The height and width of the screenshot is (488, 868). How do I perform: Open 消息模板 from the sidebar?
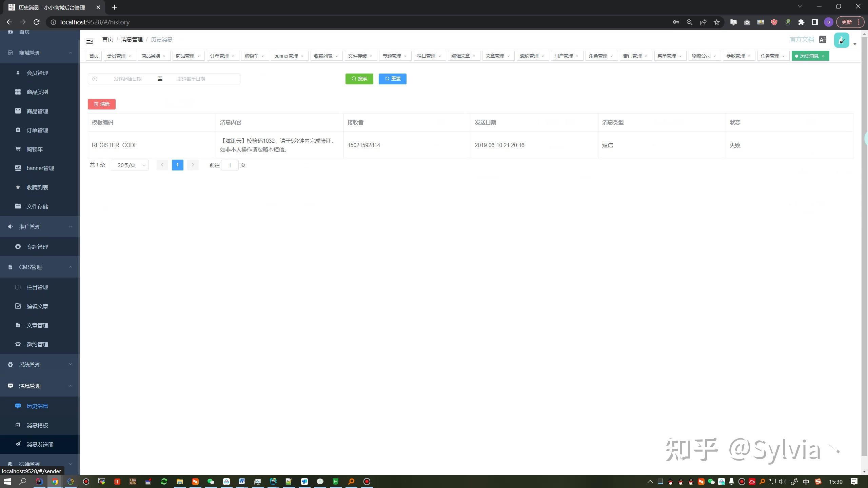[x=37, y=425]
